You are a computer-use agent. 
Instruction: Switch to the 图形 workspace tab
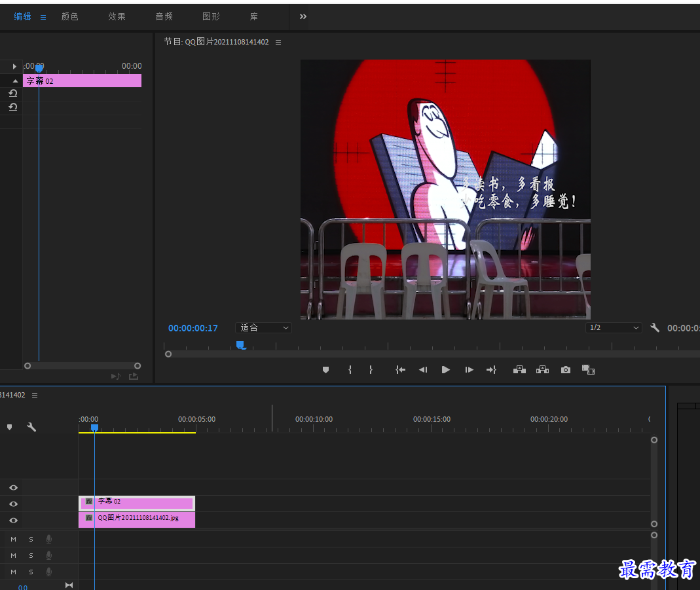[211, 16]
